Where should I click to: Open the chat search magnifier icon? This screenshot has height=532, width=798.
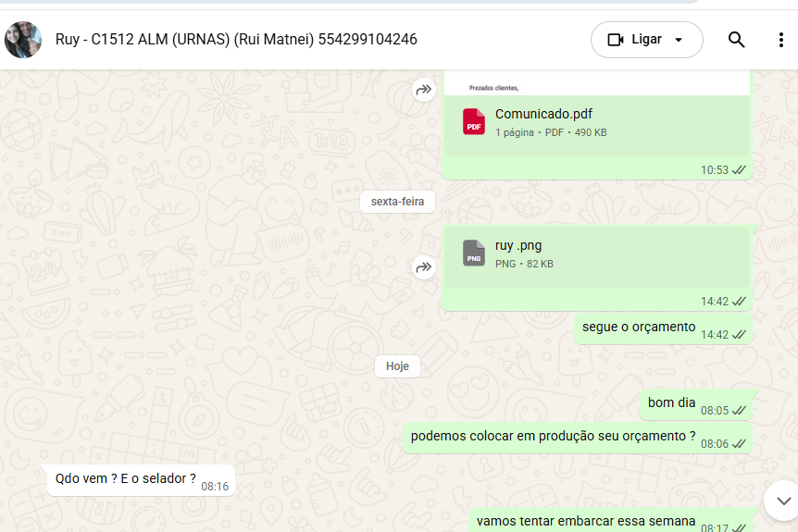point(736,40)
